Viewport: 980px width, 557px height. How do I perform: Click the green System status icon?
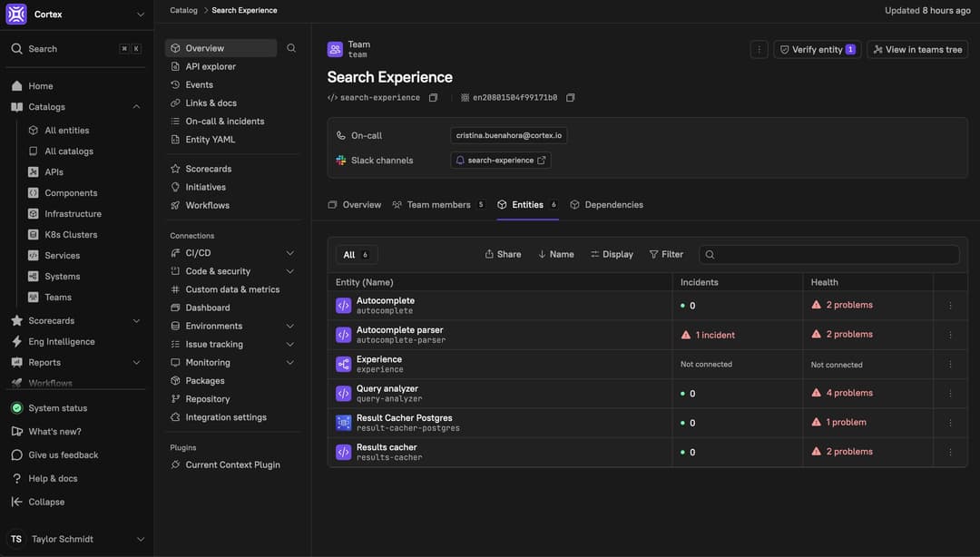tap(15, 406)
